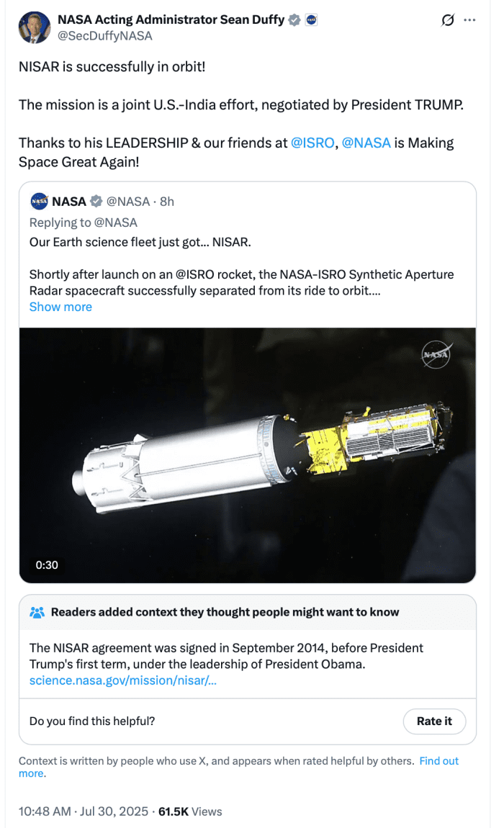Click the NASA logo watermark on the video
This screenshot has height=828, width=504.
pyautogui.click(x=437, y=354)
